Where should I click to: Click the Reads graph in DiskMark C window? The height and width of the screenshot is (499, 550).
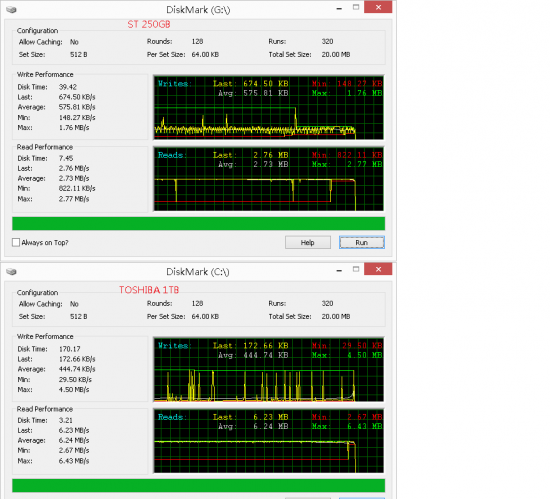pos(269,441)
